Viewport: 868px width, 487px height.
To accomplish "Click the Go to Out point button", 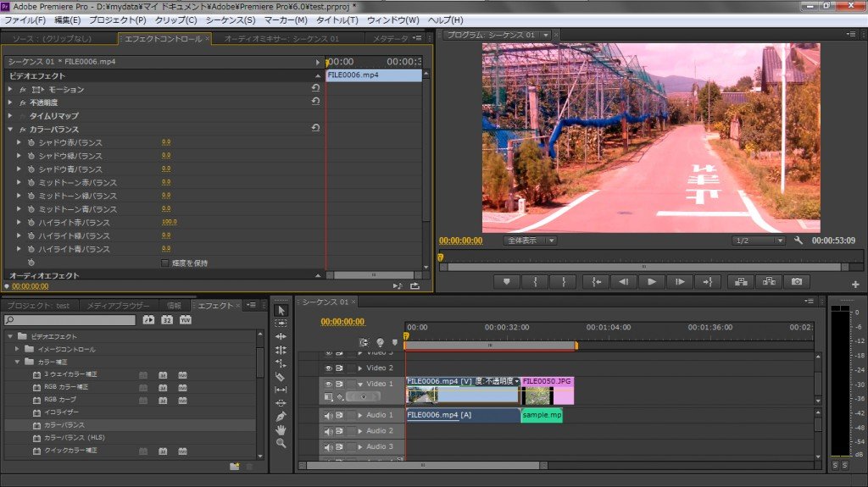I will 708,282.
